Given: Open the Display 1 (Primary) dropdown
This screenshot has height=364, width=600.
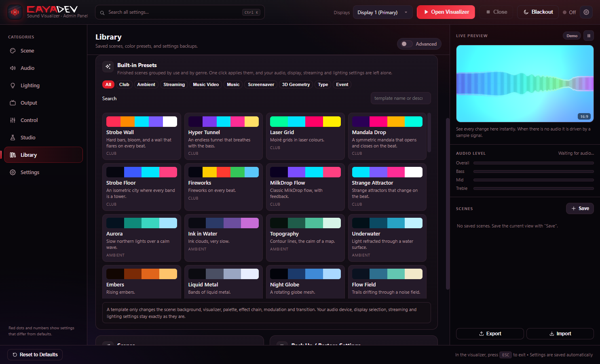Looking at the screenshot, I should pos(382,12).
